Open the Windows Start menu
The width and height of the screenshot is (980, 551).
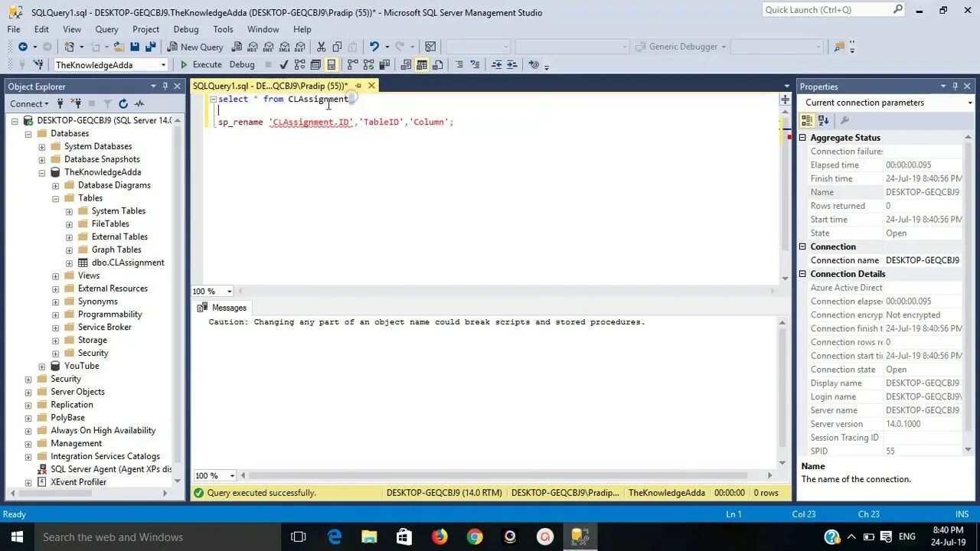(x=15, y=537)
